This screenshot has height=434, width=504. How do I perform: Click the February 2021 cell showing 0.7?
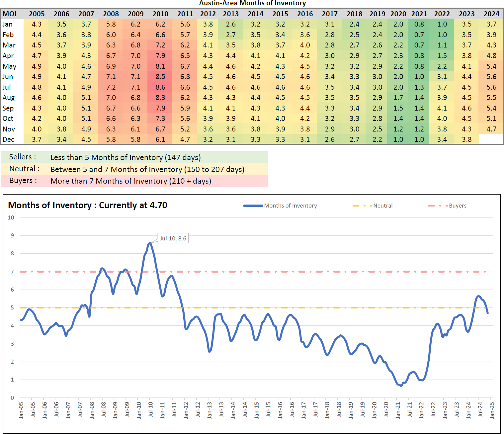pyautogui.click(x=419, y=35)
